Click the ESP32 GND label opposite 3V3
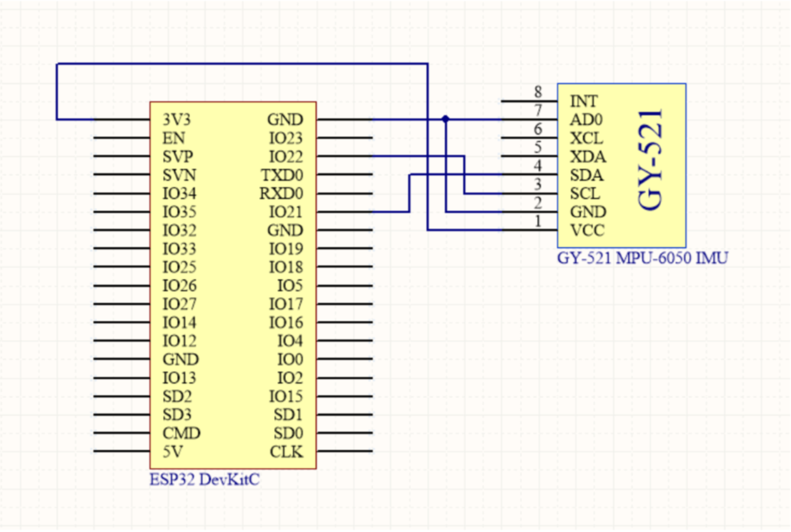The width and height of the screenshot is (791, 532). click(285, 119)
